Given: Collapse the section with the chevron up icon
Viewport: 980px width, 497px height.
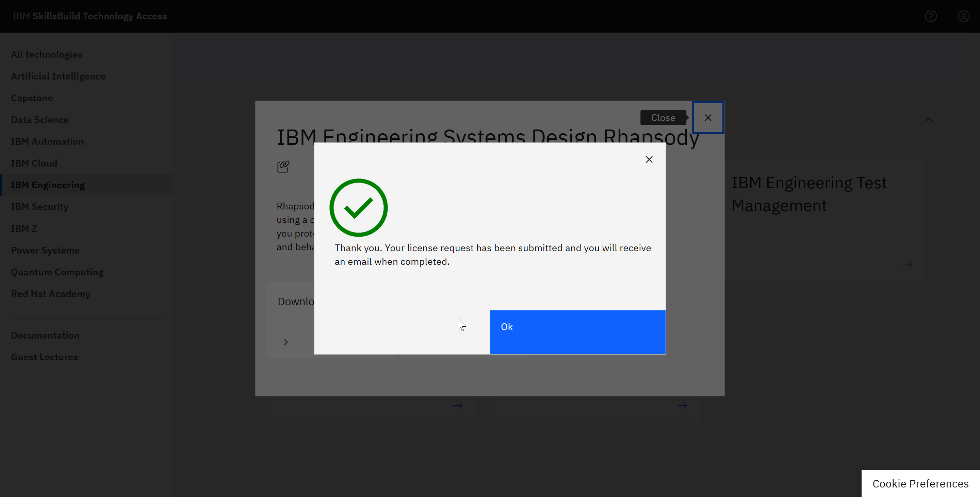Looking at the screenshot, I should tap(929, 119).
